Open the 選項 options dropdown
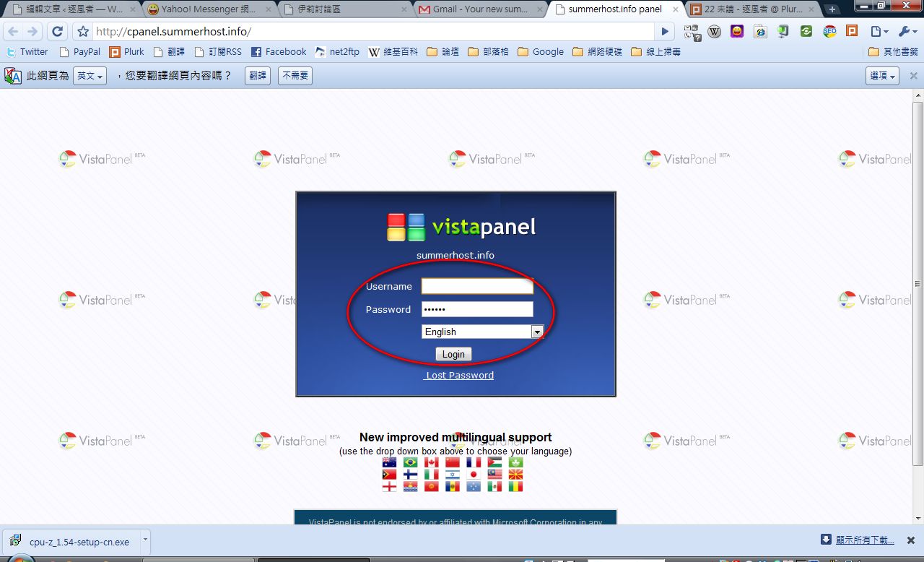 [882, 76]
